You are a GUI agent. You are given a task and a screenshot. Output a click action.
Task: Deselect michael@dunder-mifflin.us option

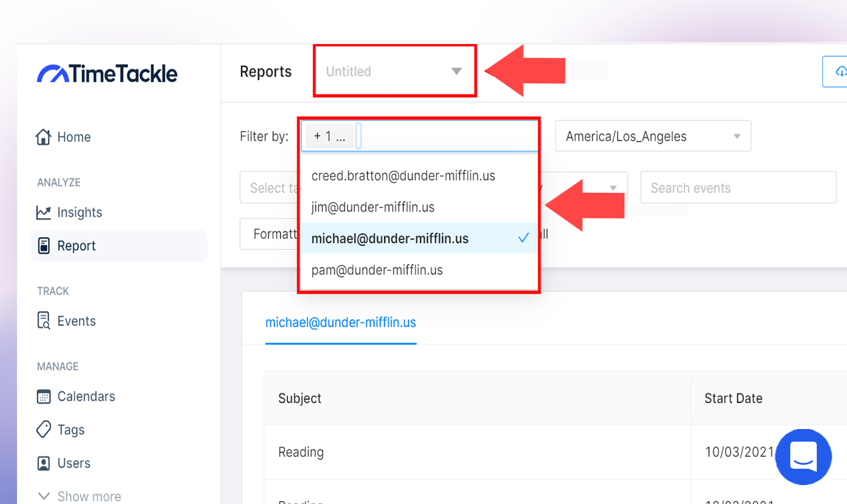coord(419,238)
